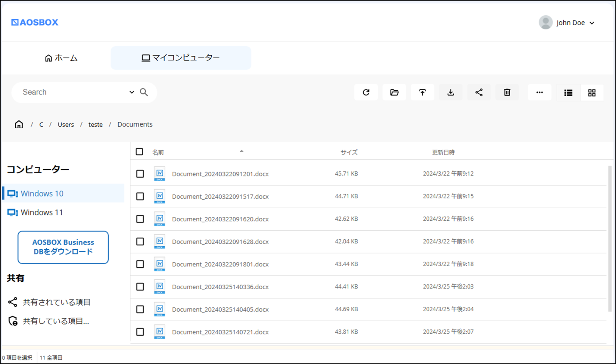
Task: Click the upload arrow toolbar icon
Action: [x=422, y=92]
